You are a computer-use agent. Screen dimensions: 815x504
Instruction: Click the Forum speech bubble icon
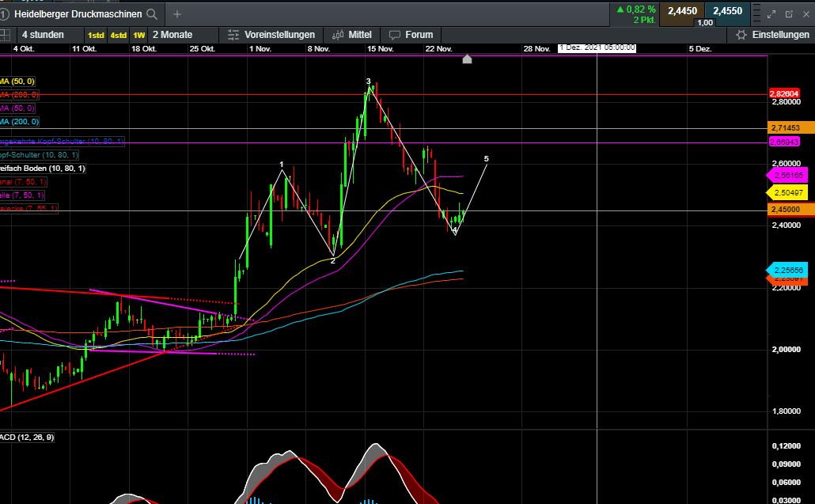click(394, 35)
